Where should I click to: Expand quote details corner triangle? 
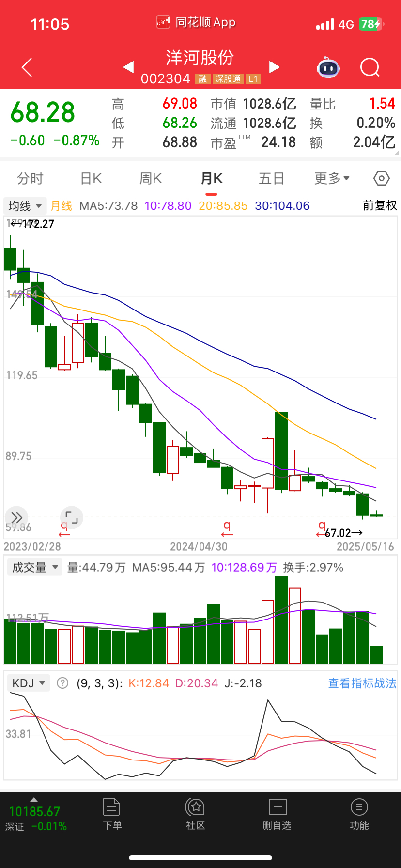pyautogui.click(x=397, y=153)
